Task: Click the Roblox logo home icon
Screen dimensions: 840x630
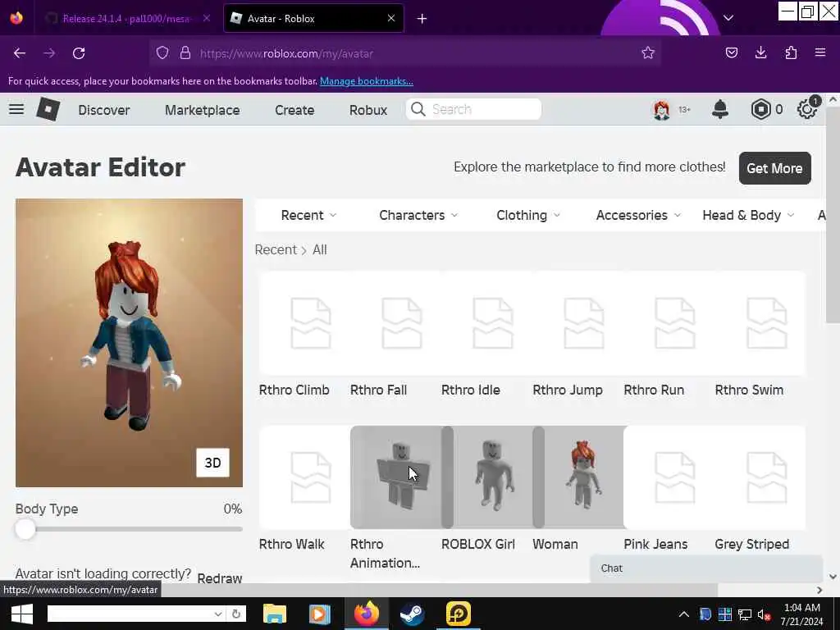Action: (48, 109)
